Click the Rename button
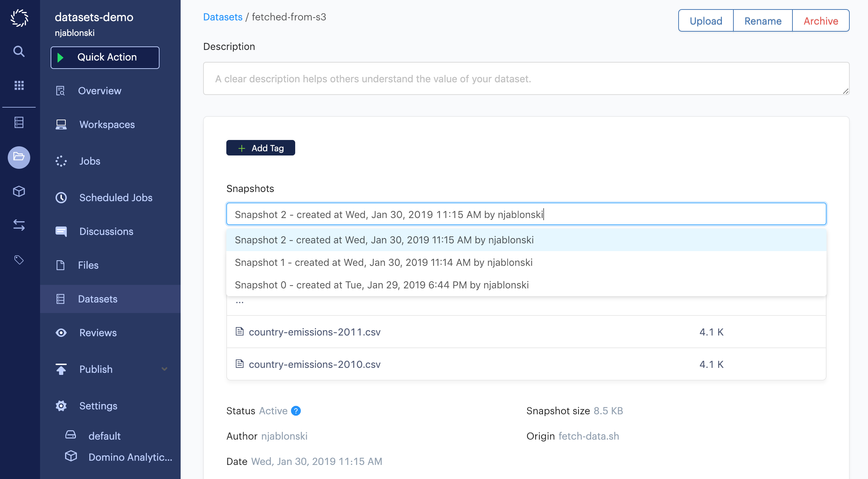The width and height of the screenshot is (868, 479). pos(763,20)
